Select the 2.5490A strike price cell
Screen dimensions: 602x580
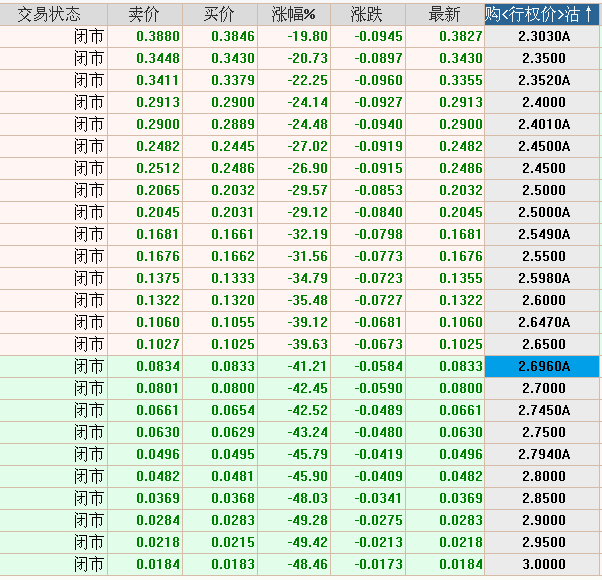tap(543, 234)
